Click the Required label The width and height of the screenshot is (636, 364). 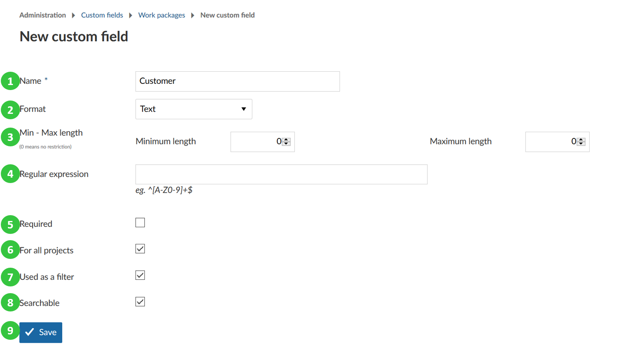point(36,224)
